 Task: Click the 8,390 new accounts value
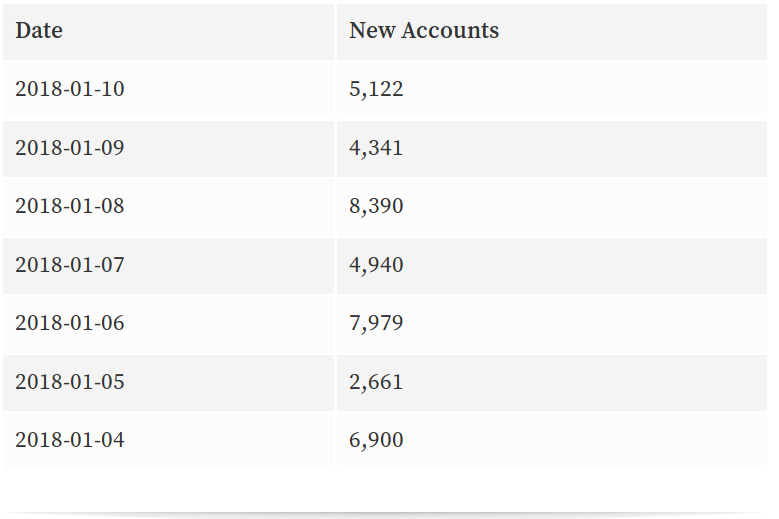(376, 206)
